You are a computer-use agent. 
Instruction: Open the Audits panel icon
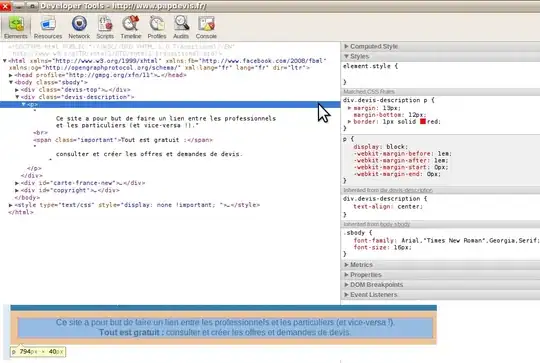pos(181,28)
